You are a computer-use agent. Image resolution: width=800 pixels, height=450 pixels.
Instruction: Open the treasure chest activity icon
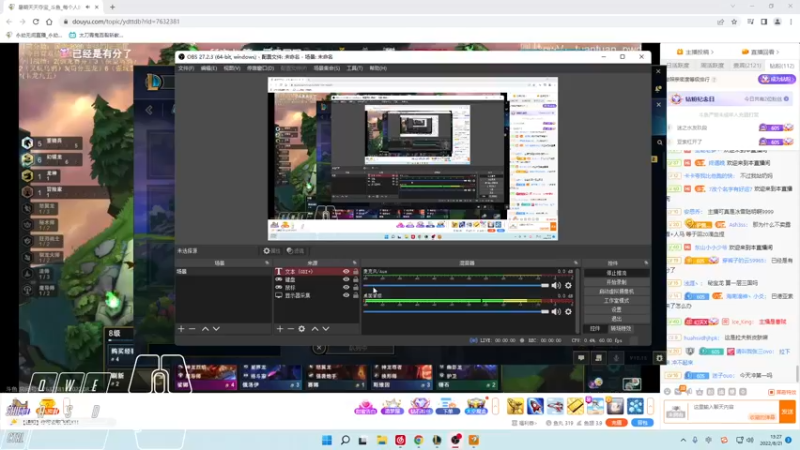click(x=476, y=406)
